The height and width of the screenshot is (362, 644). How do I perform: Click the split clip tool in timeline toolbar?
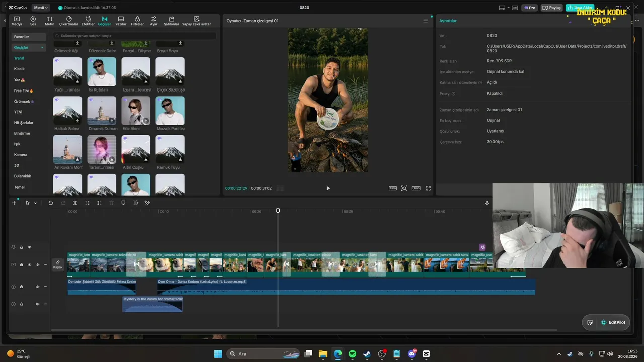pyautogui.click(x=75, y=203)
